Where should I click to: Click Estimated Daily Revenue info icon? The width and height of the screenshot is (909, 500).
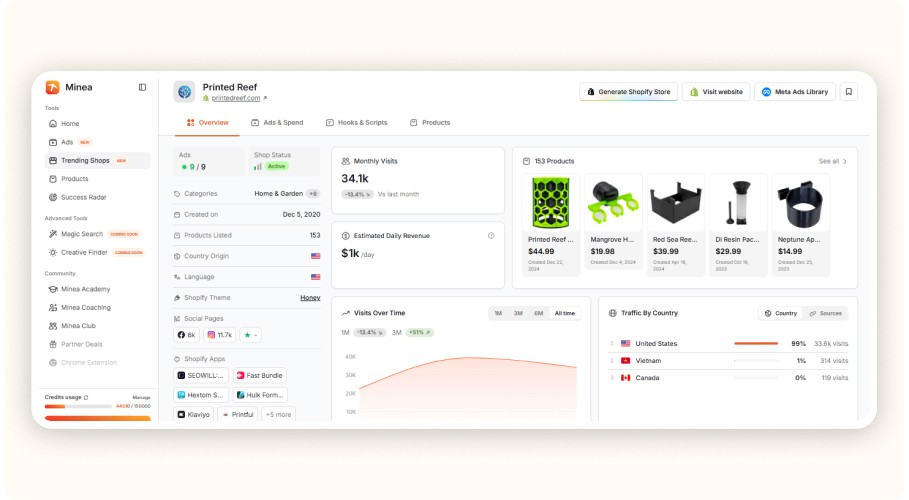tap(491, 235)
